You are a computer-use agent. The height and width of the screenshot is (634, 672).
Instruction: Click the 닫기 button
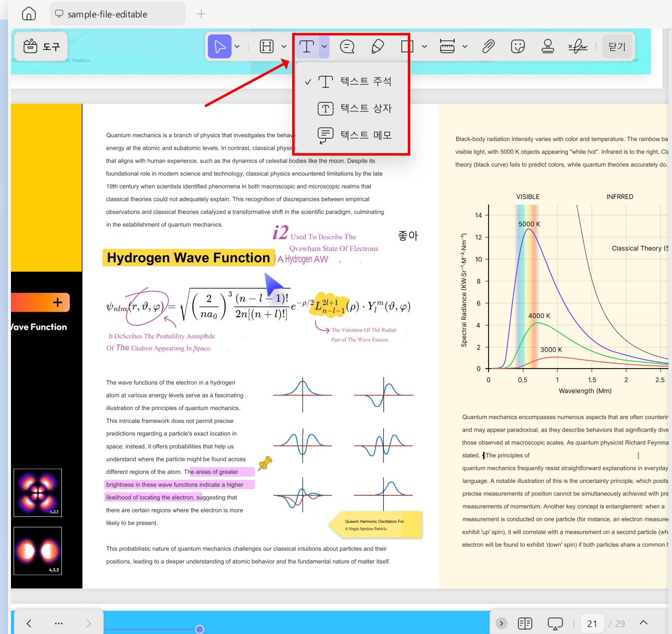[617, 46]
